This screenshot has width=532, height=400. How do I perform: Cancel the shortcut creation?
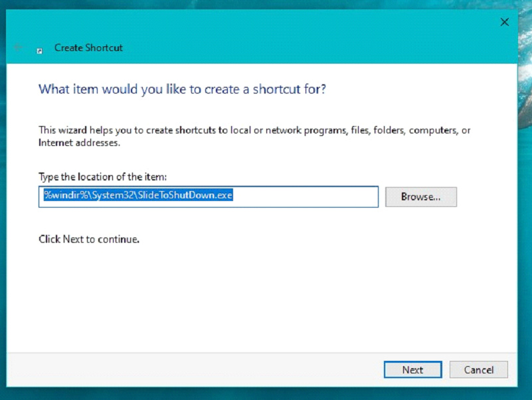coord(478,369)
